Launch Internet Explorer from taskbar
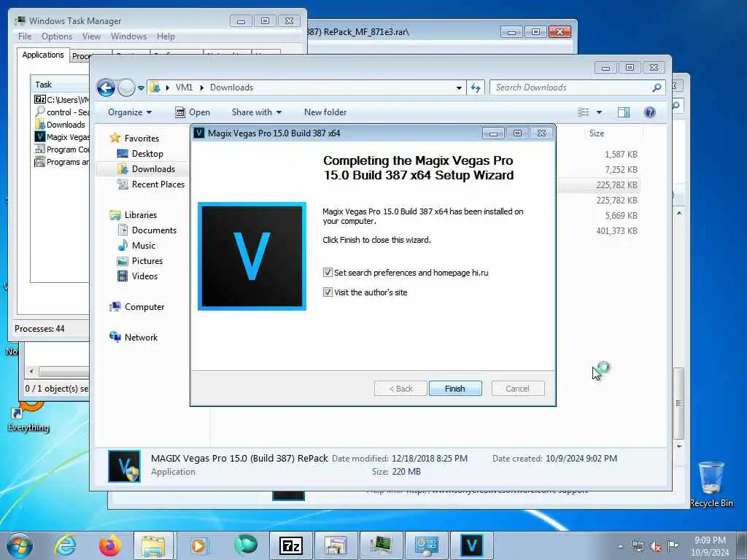 click(x=65, y=545)
